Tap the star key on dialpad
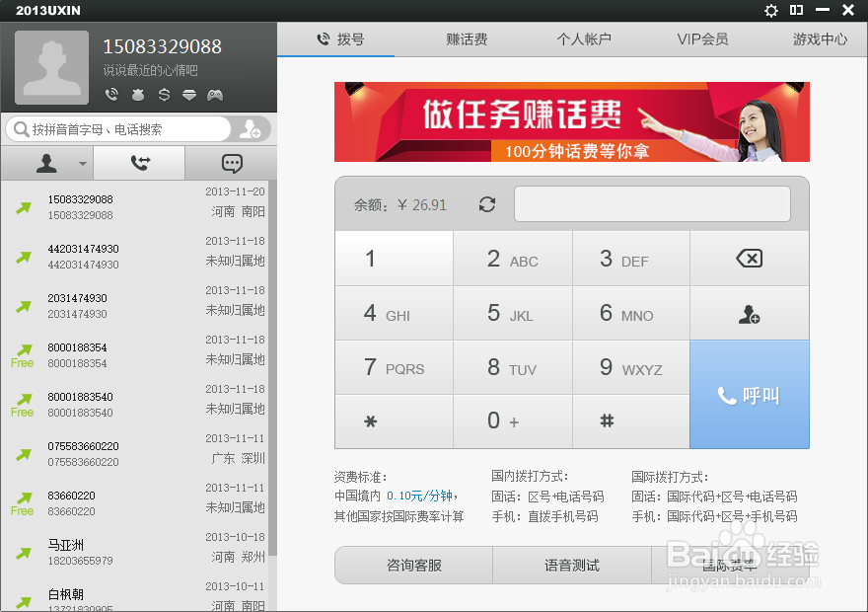The height and width of the screenshot is (612, 868). pyautogui.click(x=394, y=421)
